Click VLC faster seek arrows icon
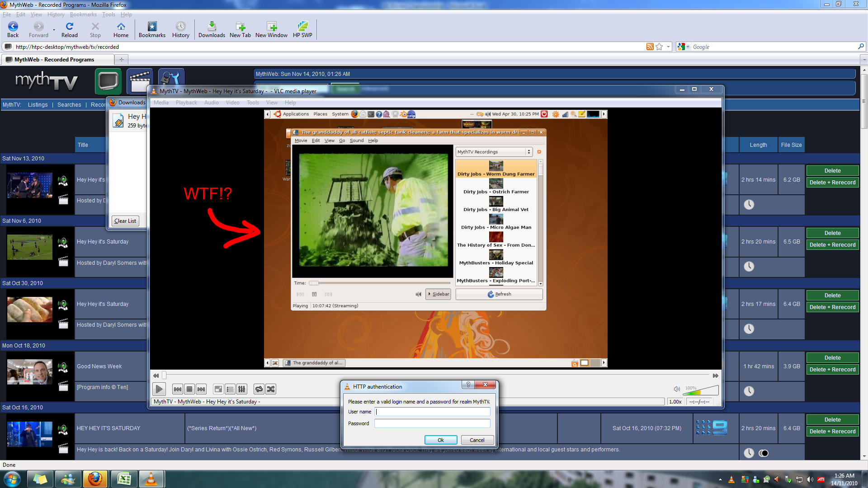 [715, 375]
